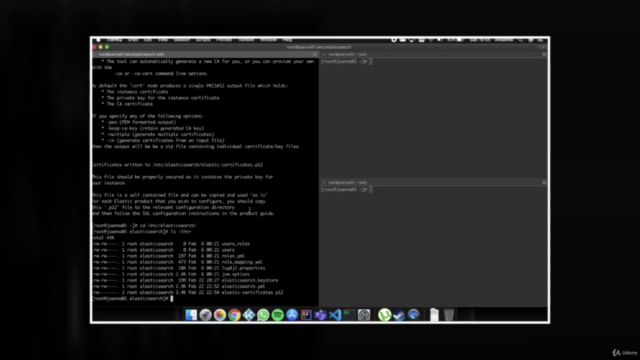
Task: Open the App Store dock icon
Action: pos(292,315)
